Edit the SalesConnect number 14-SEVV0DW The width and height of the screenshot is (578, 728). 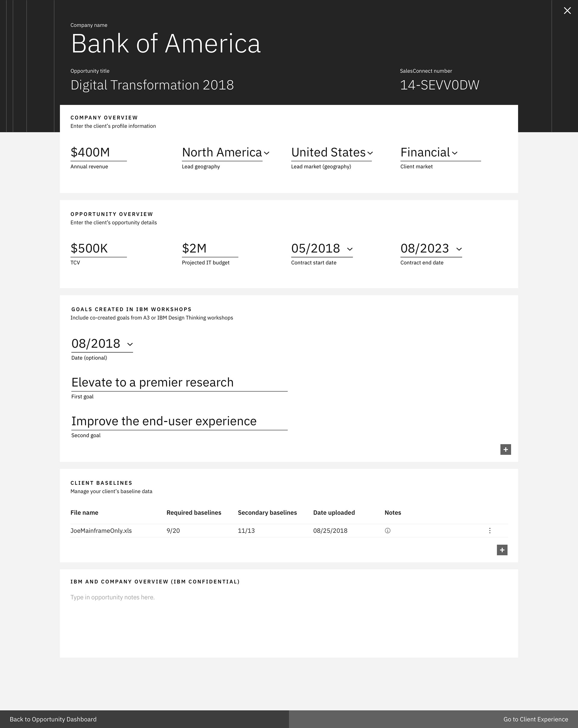point(440,85)
